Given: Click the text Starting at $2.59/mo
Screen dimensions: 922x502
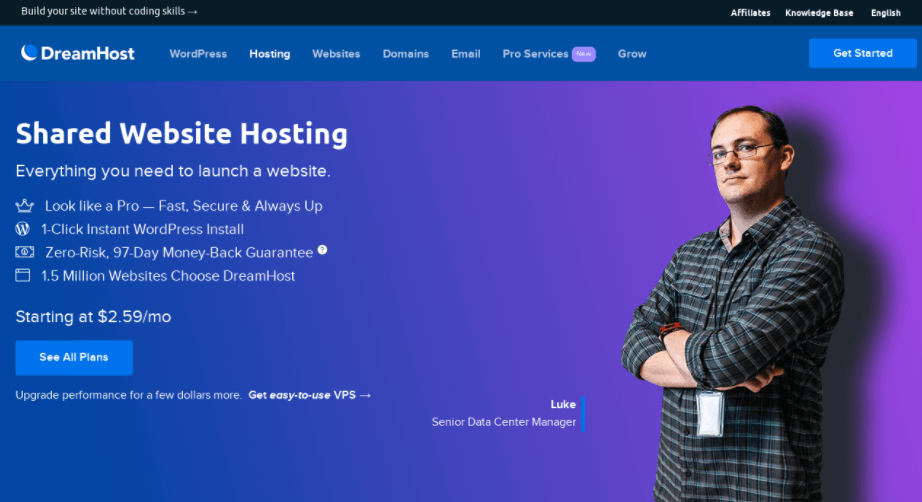Looking at the screenshot, I should (93, 316).
